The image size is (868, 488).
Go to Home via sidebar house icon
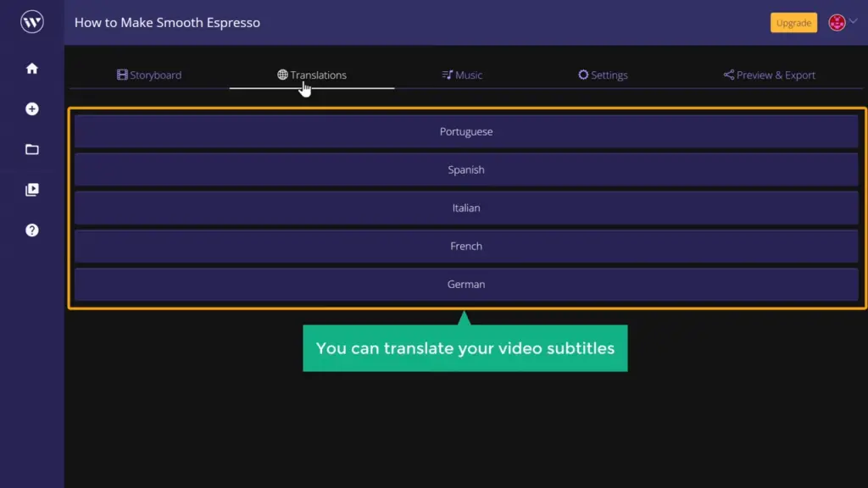point(32,69)
